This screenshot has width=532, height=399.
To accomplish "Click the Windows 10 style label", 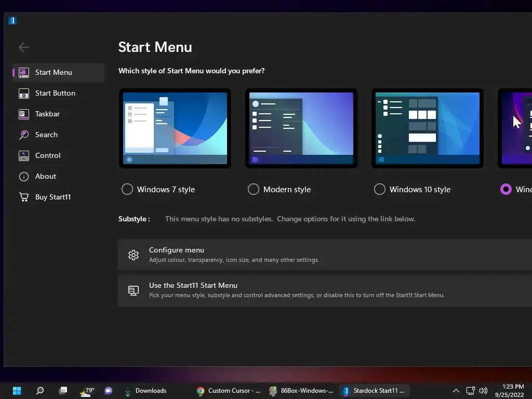I will (x=420, y=190).
